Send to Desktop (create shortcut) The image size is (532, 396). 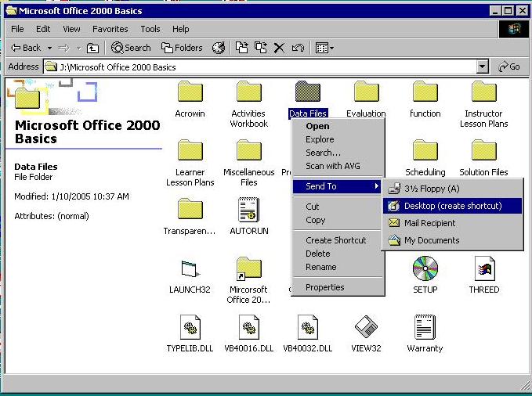point(453,206)
